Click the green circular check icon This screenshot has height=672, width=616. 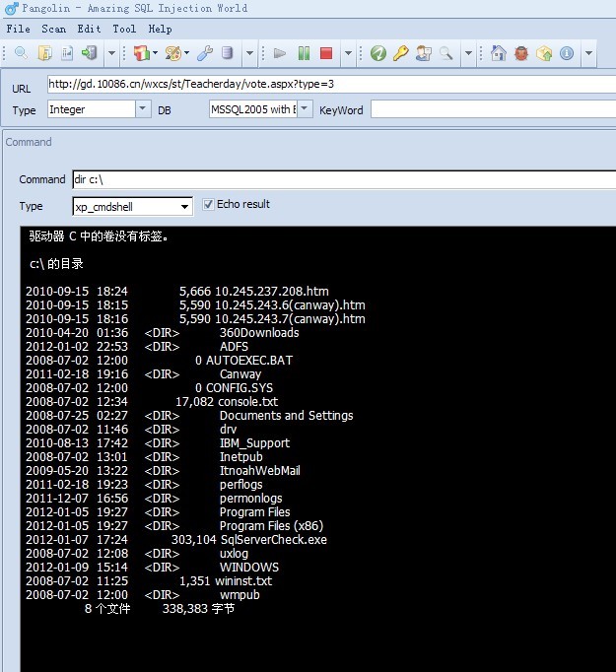pos(378,53)
